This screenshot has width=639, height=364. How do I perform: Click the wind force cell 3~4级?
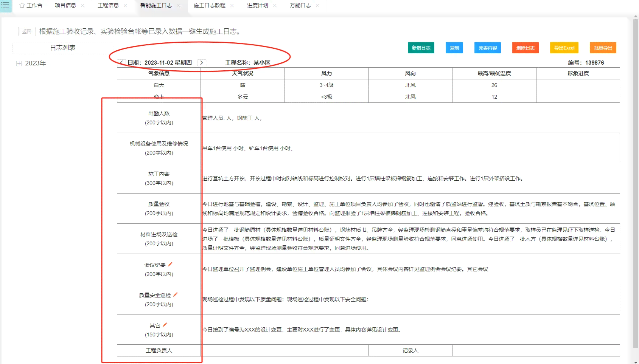point(326,85)
